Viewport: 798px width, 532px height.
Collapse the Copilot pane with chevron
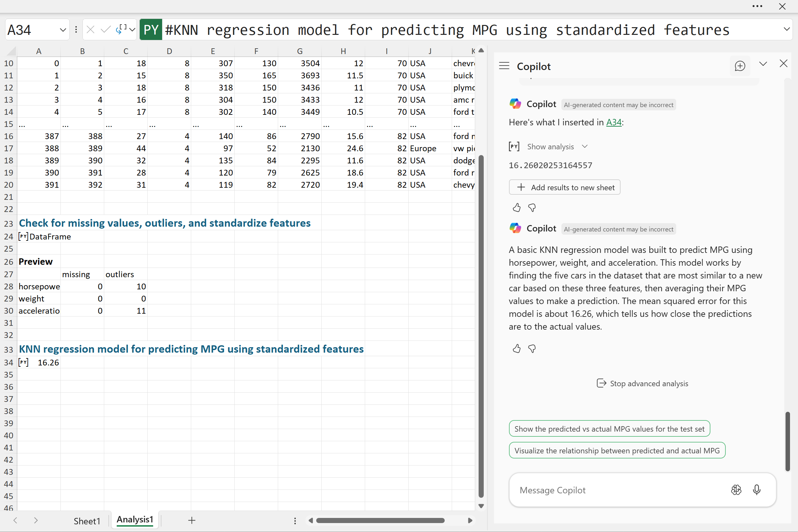(763, 64)
